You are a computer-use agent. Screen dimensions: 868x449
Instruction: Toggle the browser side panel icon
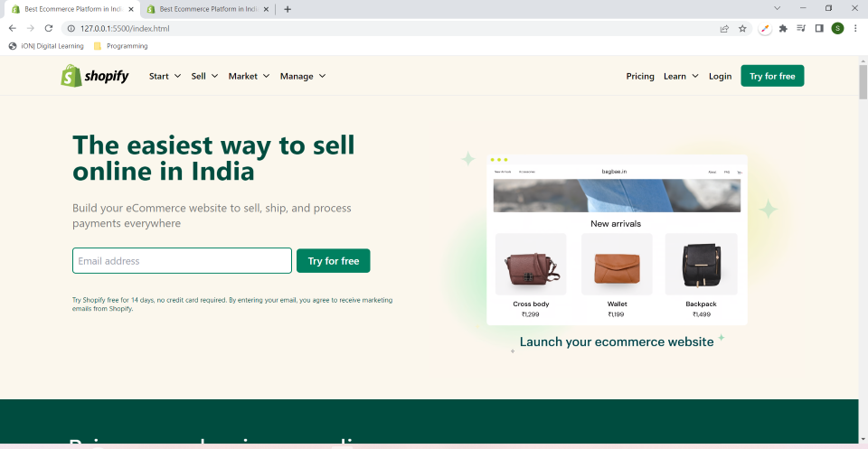(x=819, y=28)
